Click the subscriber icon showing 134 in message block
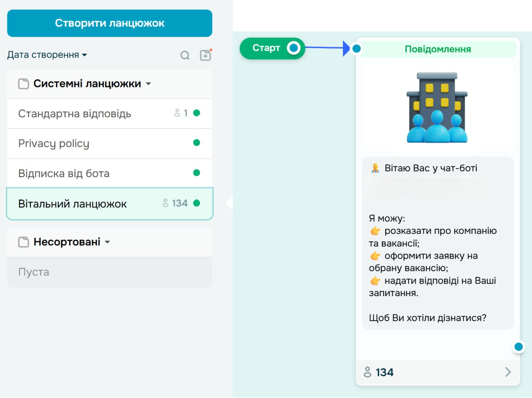 367,372
